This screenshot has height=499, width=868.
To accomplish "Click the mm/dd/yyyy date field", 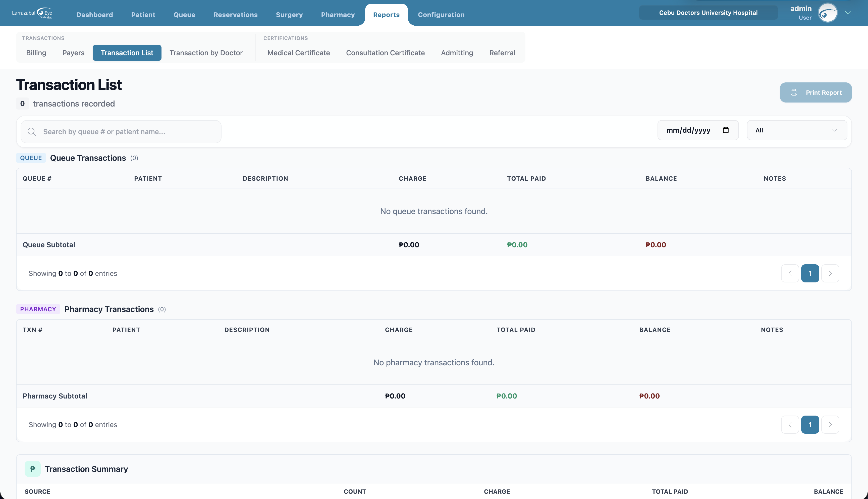I will (698, 130).
